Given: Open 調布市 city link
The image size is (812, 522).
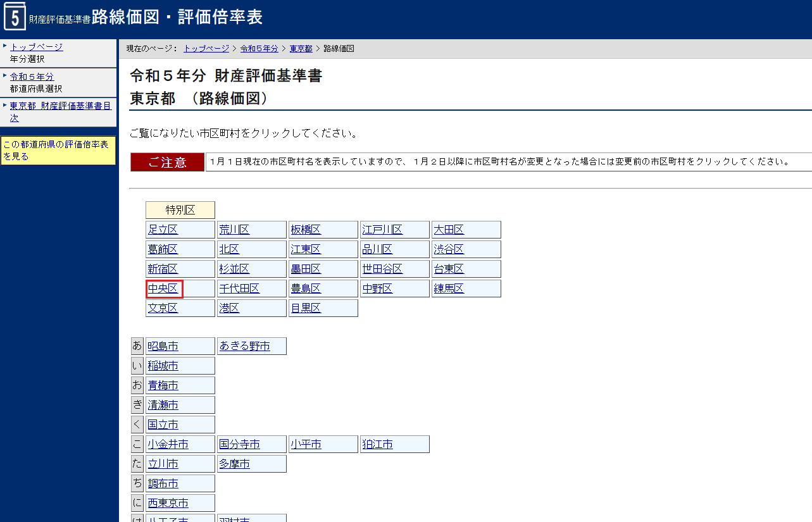Looking at the screenshot, I should tap(163, 483).
